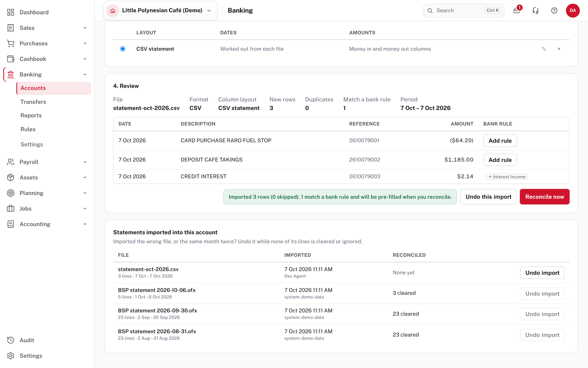Click the Payroll people icon
This screenshot has width=588, height=368.
[x=10, y=162]
